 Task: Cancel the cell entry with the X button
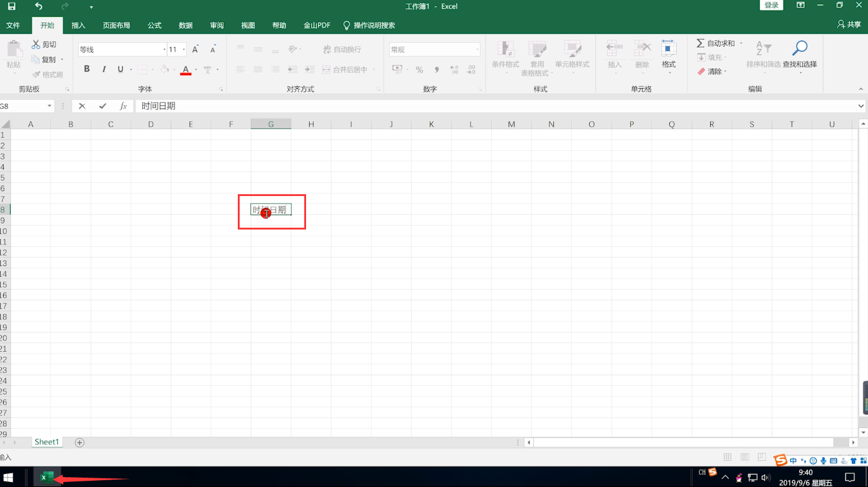82,106
